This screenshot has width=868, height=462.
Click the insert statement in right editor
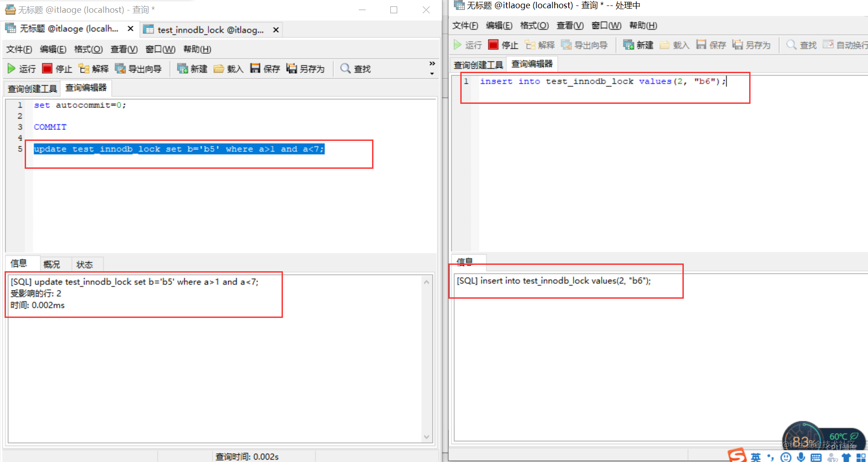pos(602,81)
